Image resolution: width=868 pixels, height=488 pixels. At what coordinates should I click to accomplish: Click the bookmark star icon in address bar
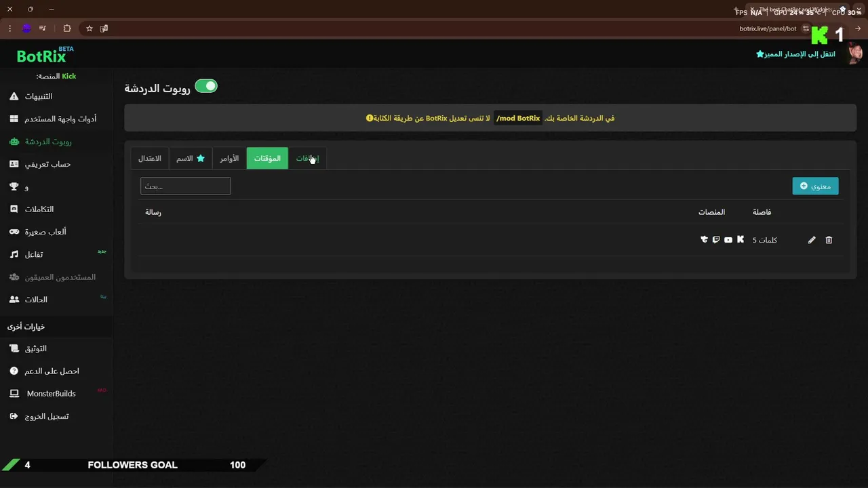pyautogui.click(x=89, y=28)
